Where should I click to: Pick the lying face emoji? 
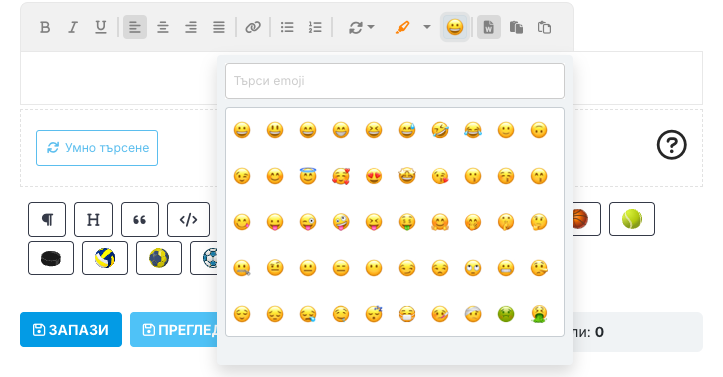click(539, 268)
